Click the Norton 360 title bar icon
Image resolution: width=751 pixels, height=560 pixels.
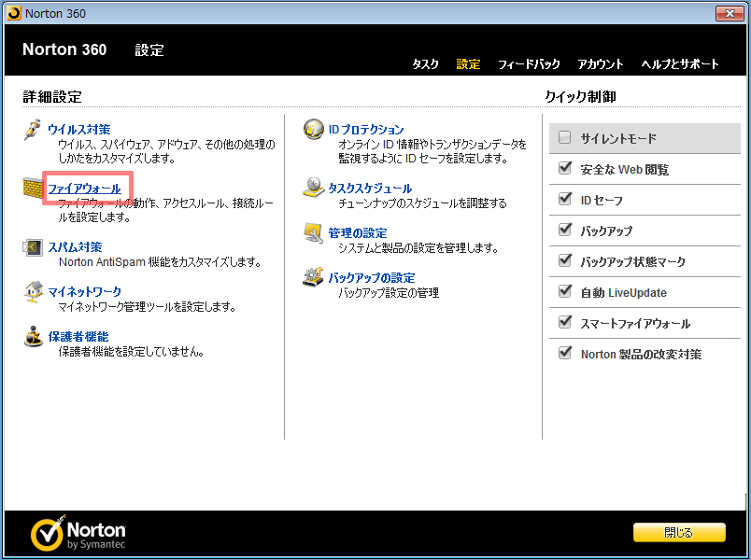tap(14, 13)
